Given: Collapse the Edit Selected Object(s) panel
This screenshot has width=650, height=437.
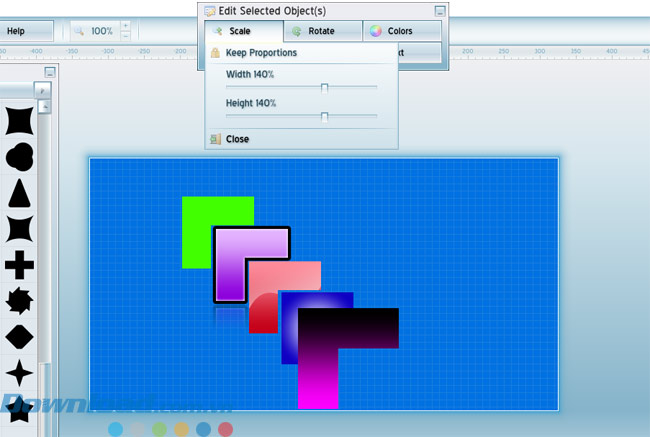Looking at the screenshot, I should point(439,11).
